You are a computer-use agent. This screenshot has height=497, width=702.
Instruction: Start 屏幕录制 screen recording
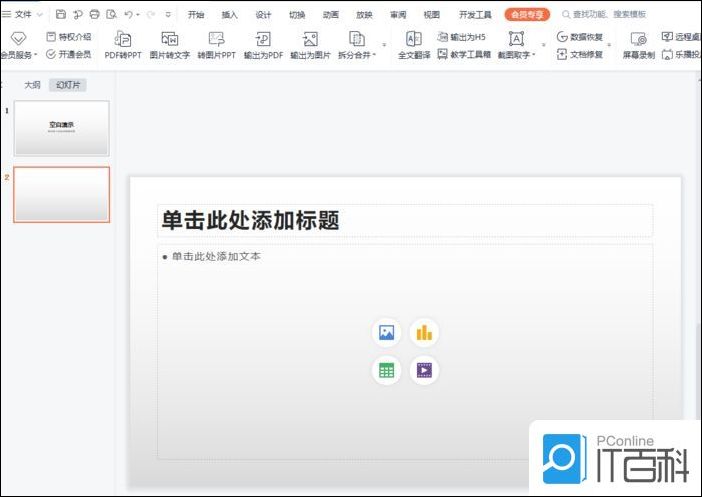[638, 39]
